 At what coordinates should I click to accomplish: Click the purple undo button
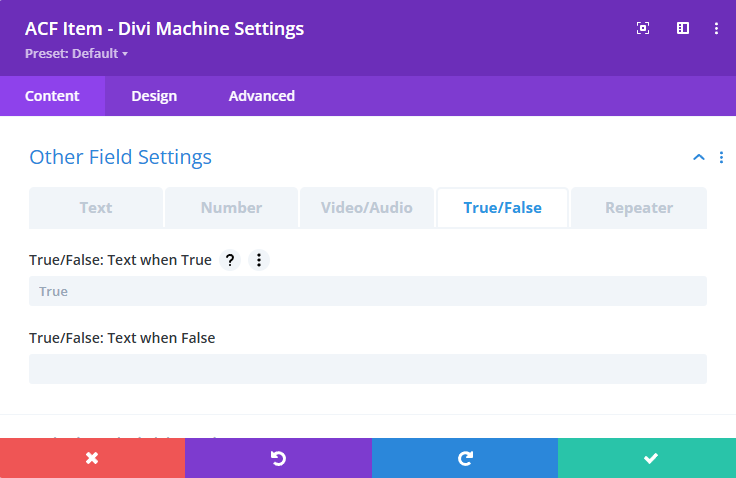[x=278, y=458]
